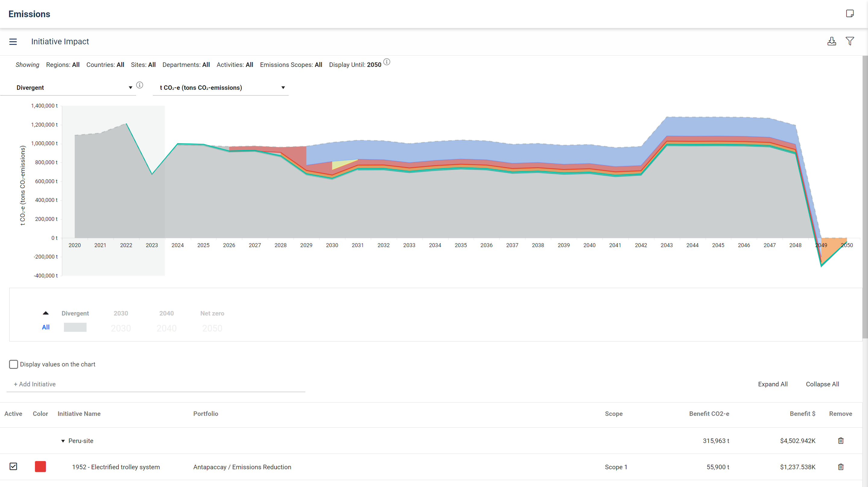Click red color swatch of trolley initiative

[x=40, y=467]
